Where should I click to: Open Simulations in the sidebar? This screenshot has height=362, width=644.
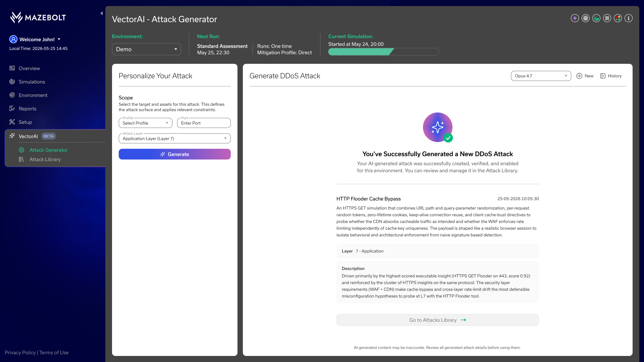tap(32, 82)
